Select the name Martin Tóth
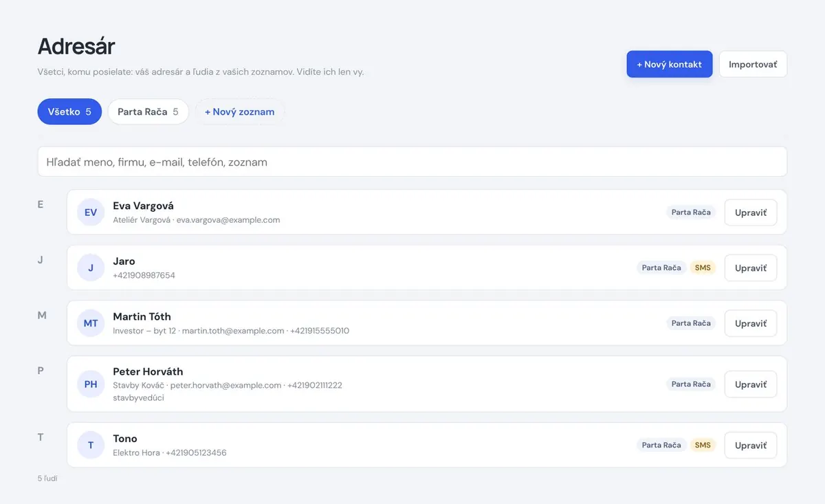This screenshot has height=504, width=825. [x=142, y=316]
